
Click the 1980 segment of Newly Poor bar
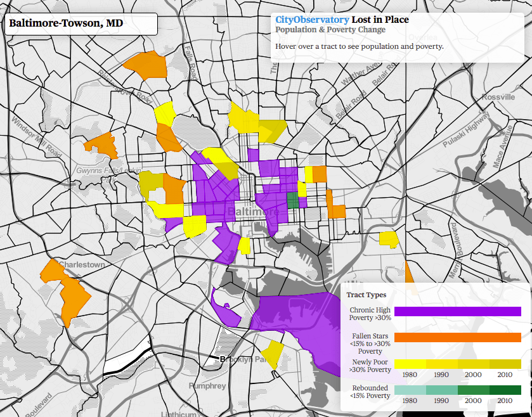pos(409,364)
